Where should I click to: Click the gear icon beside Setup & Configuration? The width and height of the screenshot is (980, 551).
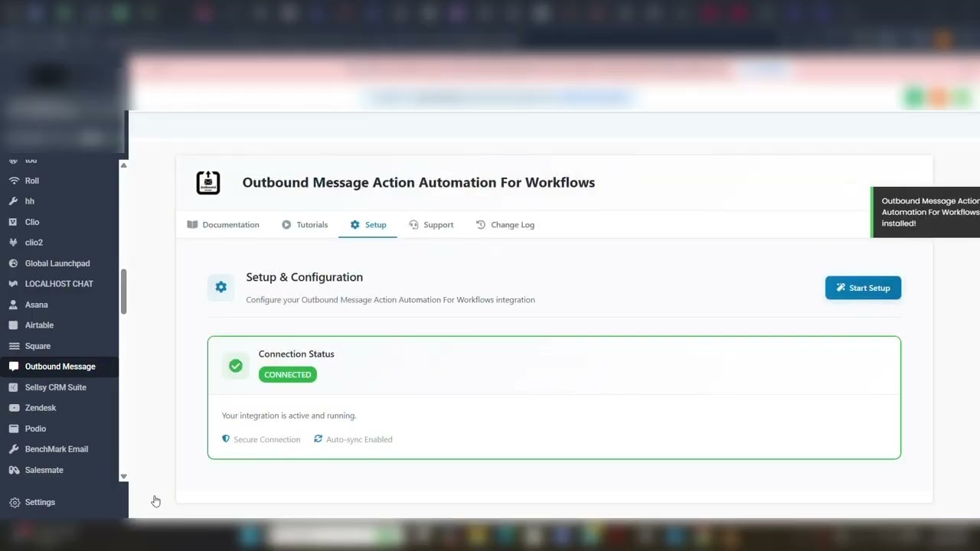(x=220, y=287)
